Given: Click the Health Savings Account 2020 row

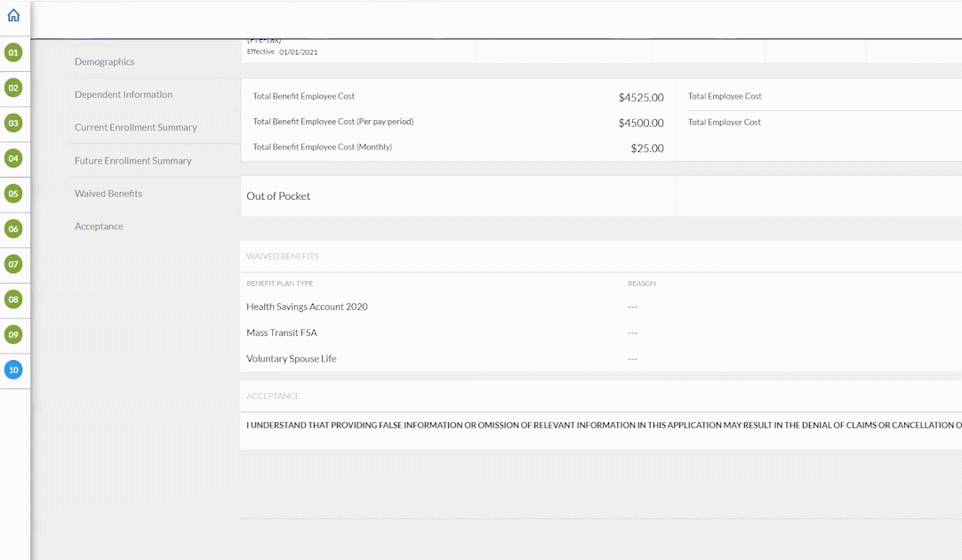Looking at the screenshot, I should point(307,307).
